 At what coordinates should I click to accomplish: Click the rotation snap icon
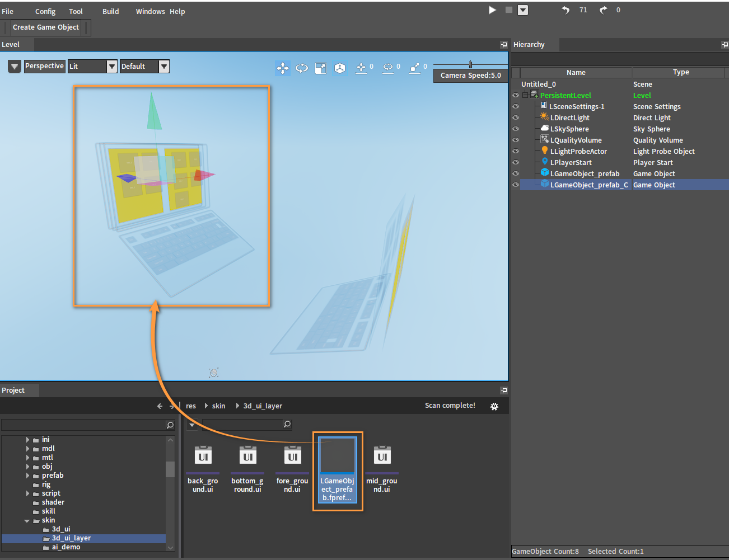(388, 68)
